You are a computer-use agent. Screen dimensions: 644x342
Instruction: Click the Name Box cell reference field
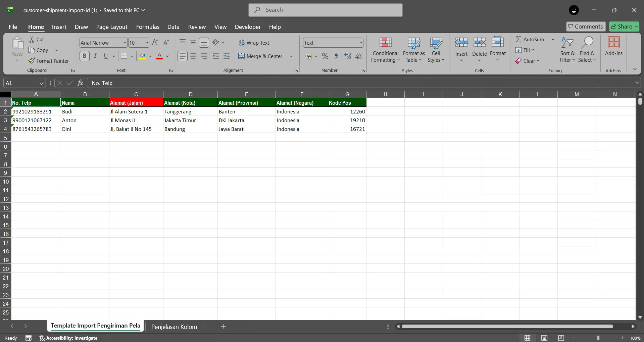click(x=21, y=83)
